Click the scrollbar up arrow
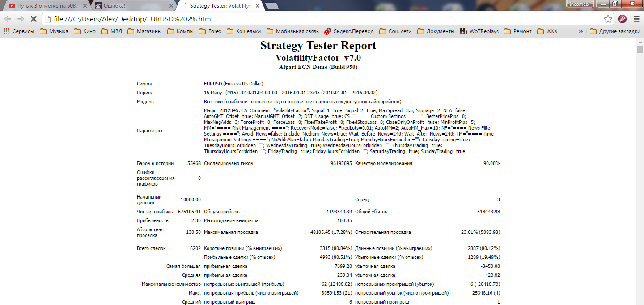 (x=640, y=42)
